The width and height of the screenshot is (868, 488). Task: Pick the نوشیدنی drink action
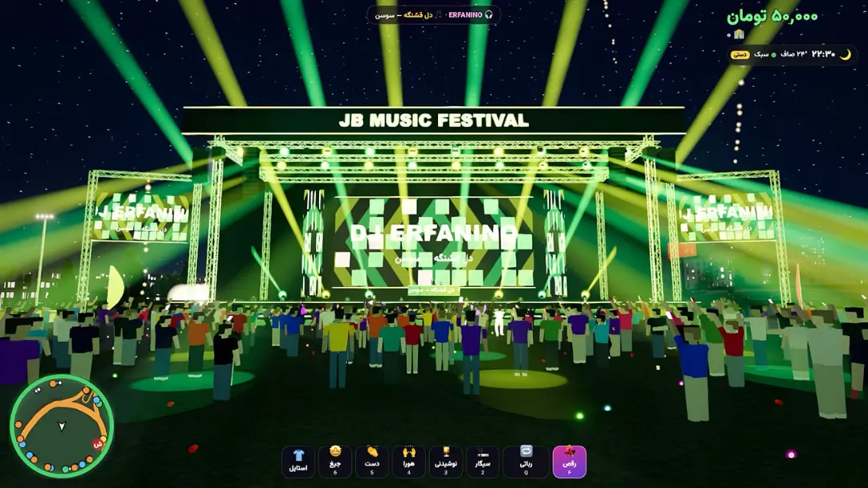click(445, 461)
